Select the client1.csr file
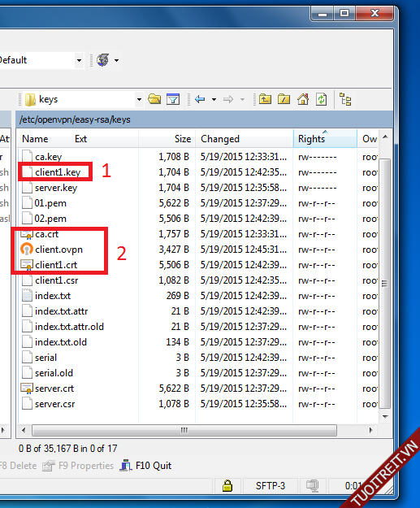 tap(57, 280)
